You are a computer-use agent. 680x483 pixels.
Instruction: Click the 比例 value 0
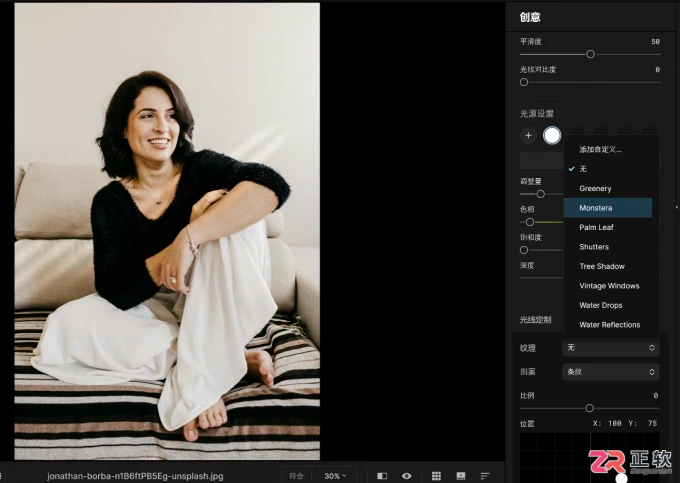click(656, 395)
